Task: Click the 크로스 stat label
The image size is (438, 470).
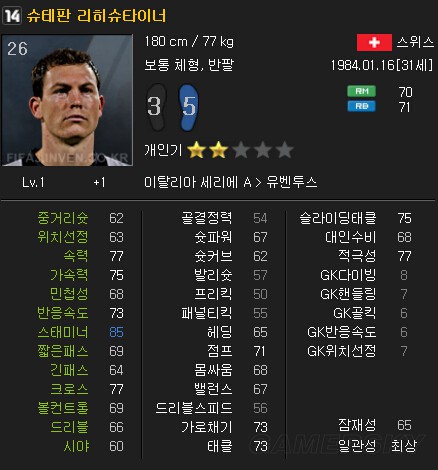Action: [69, 389]
